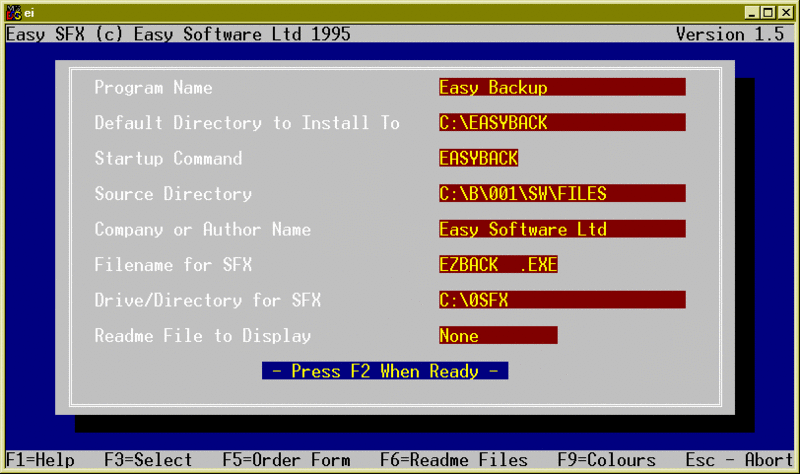
Task: Click the 'Default Directory to Install To' label
Action: 247,123
